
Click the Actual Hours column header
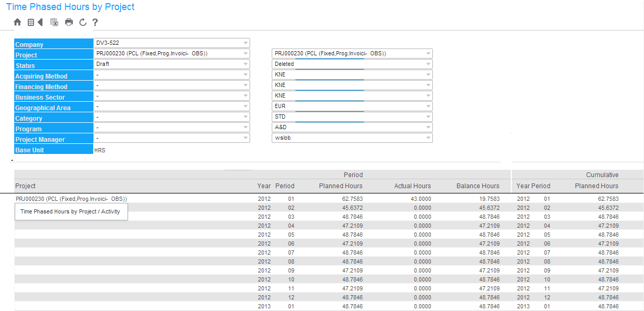pyautogui.click(x=412, y=186)
